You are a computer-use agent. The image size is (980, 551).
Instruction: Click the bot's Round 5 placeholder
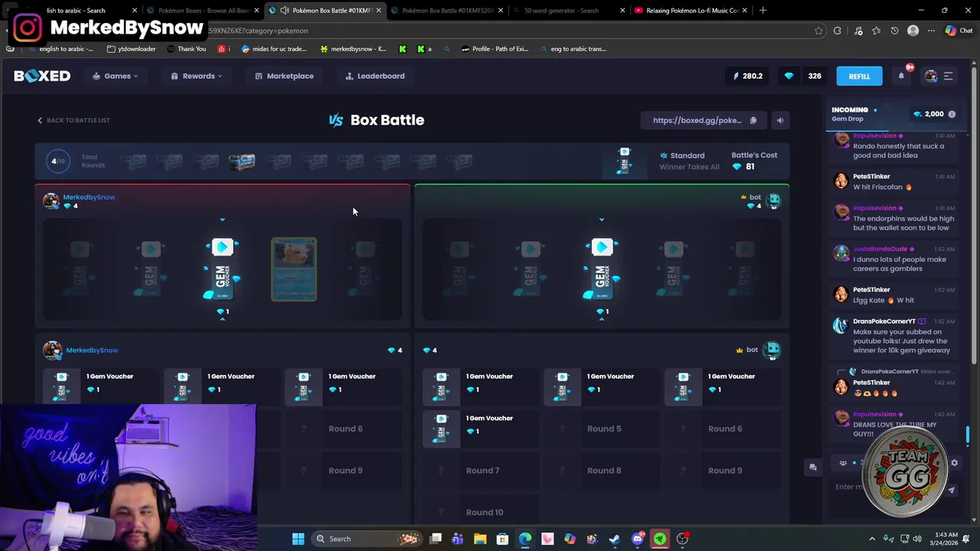(x=601, y=429)
